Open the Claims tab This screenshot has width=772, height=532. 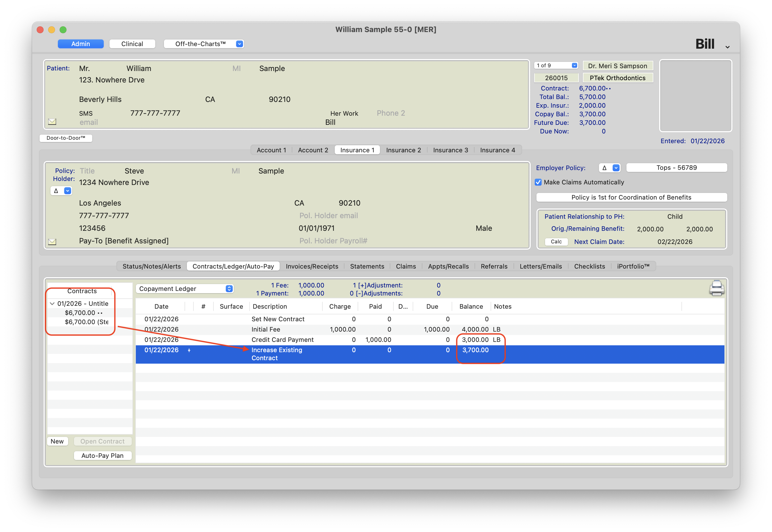406,266
